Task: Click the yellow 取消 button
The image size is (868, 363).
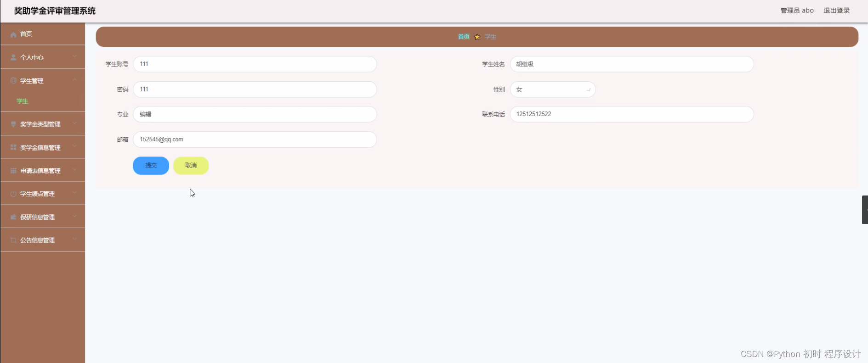Action: coord(191,166)
